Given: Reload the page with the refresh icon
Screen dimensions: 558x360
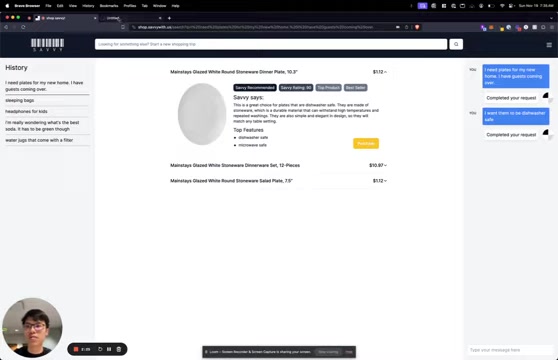Looking at the screenshot, I should [23, 27].
